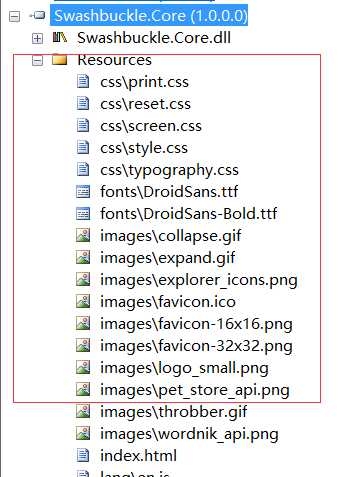Select the images\throbber.gif resource
This screenshot has width=361, height=477.
(174, 412)
